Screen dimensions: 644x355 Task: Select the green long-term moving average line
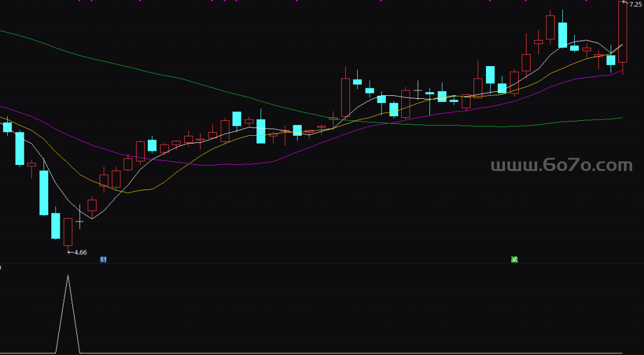[179, 79]
